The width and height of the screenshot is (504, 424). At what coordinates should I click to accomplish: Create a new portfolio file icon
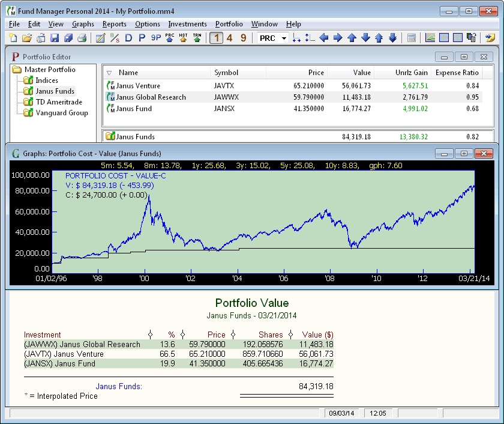click(13, 38)
